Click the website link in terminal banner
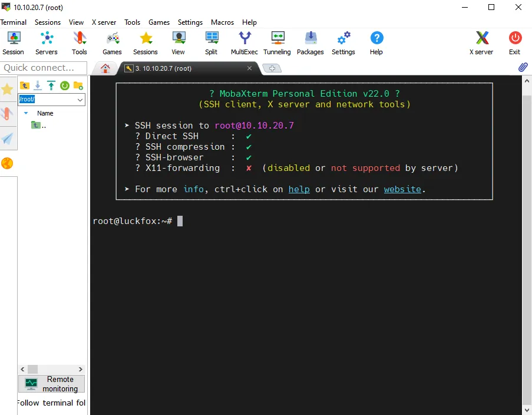The height and width of the screenshot is (415, 532). [x=402, y=189]
